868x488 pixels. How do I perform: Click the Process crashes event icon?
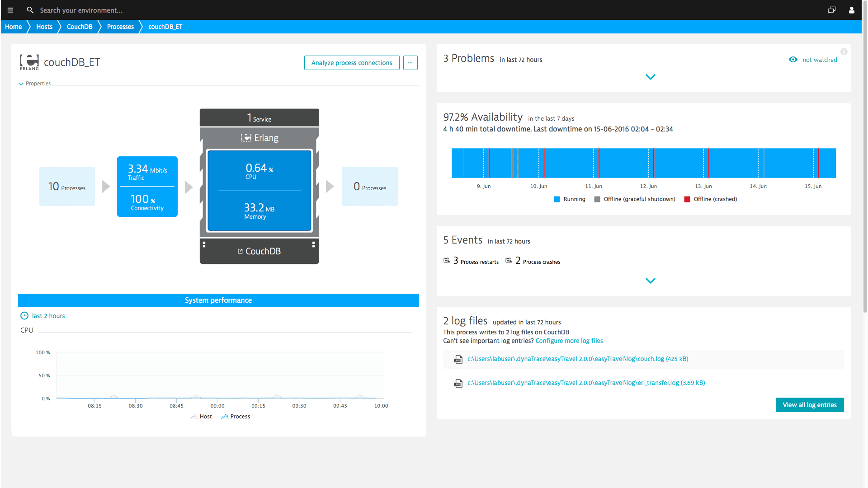tap(509, 261)
